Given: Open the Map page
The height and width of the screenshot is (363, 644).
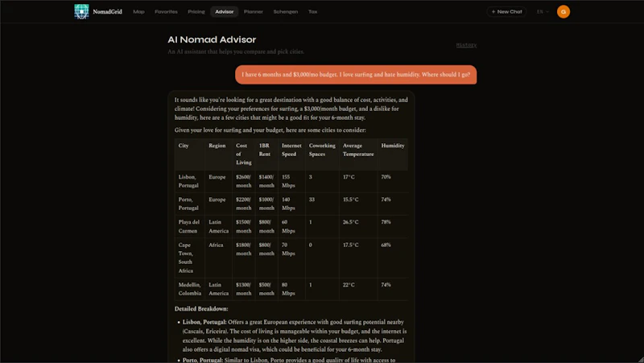Looking at the screenshot, I should point(138,12).
